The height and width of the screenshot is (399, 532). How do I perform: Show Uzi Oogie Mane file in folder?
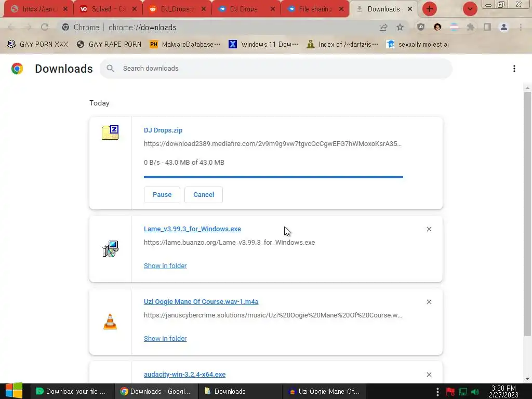pyautogui.click(x=165, y=338)
